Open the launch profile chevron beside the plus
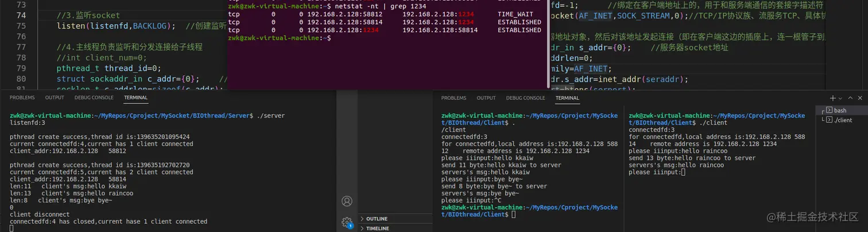Screen dimensions: 868x232 840,99
